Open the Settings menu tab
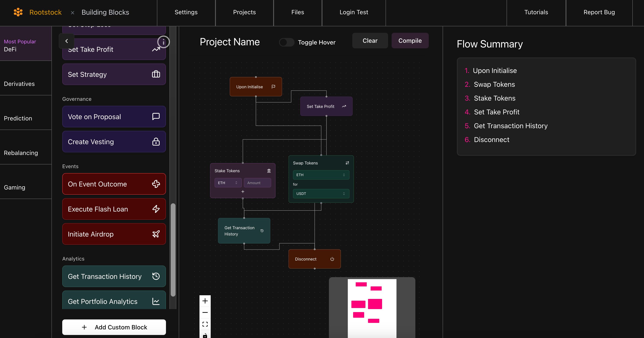The width and height of the screenshot is (644, 338). [186, 12]
